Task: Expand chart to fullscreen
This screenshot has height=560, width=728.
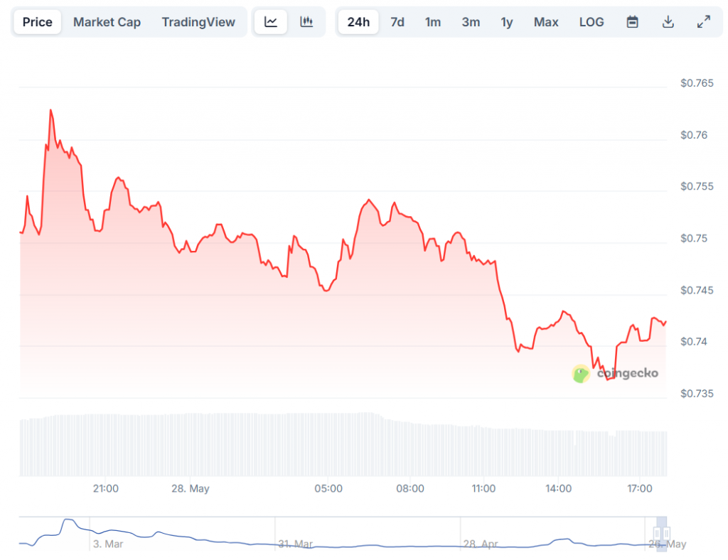Action: (x=703, y=22)
